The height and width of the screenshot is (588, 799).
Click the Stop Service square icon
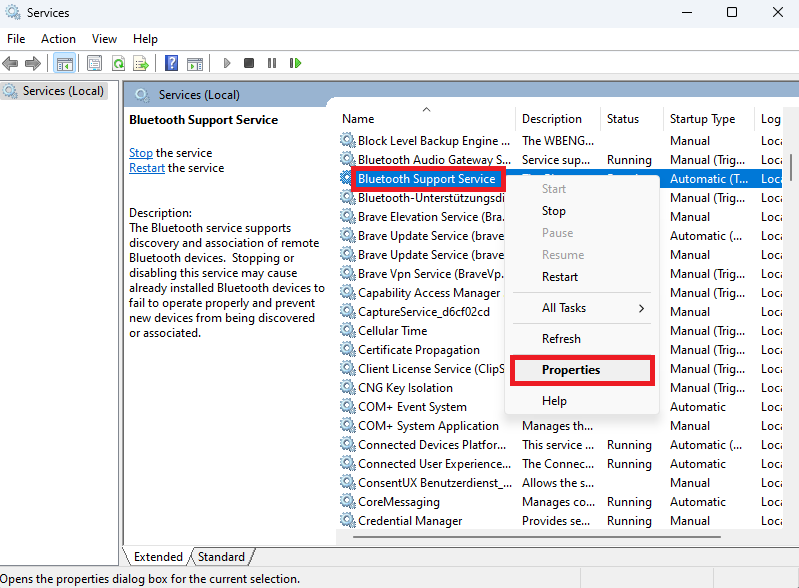coord(249,63)
